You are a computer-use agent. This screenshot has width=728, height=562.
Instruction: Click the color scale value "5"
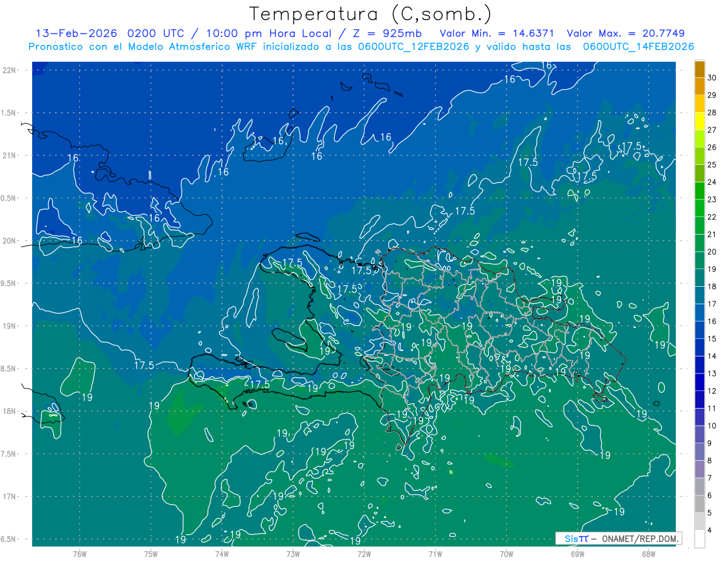[710, 513]
